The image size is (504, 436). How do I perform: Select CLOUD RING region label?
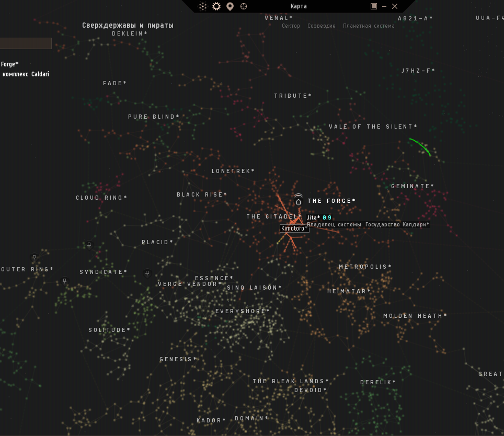tap(101, 198)
